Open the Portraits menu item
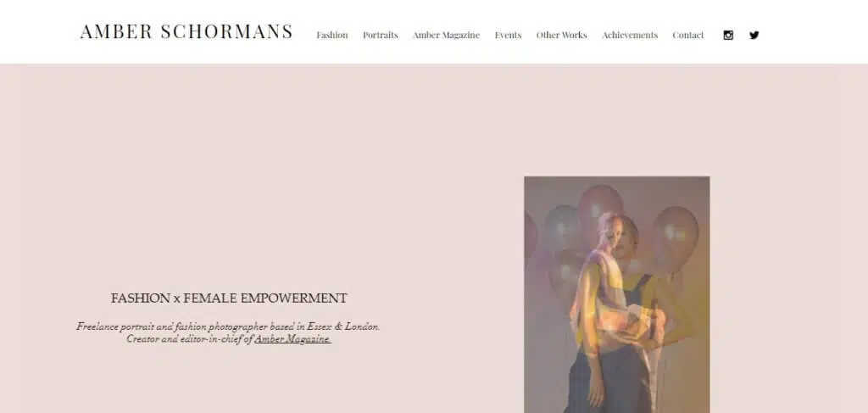The width and height of the screenshot is (868, 413). click(381, 35)
